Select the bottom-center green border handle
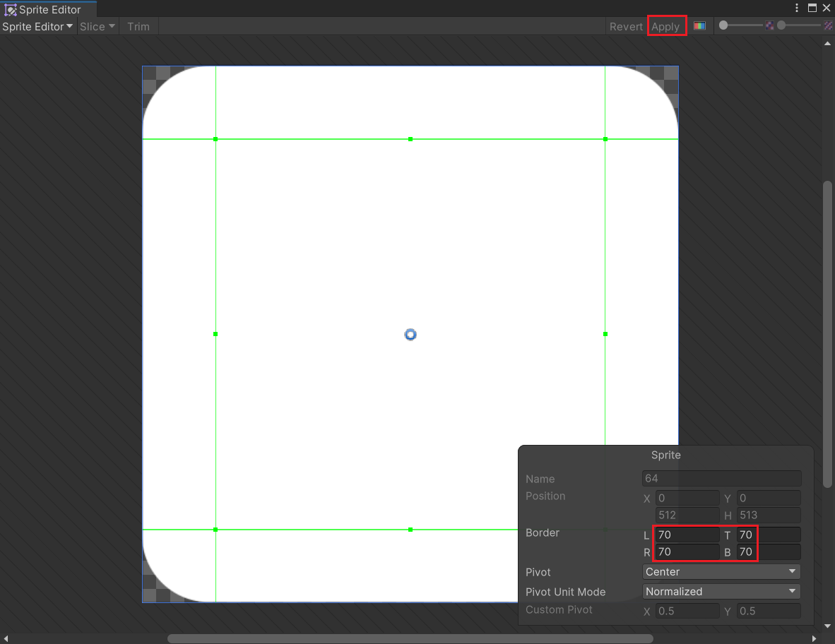835x644 pixels. [410, 530]
